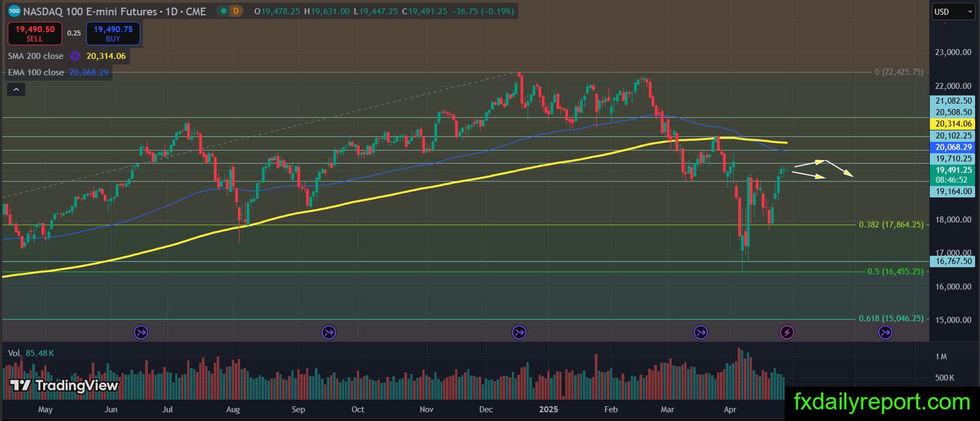Click the yellow SMA value 20,314.06 in legend
The image size is (980, 421).
106,56
